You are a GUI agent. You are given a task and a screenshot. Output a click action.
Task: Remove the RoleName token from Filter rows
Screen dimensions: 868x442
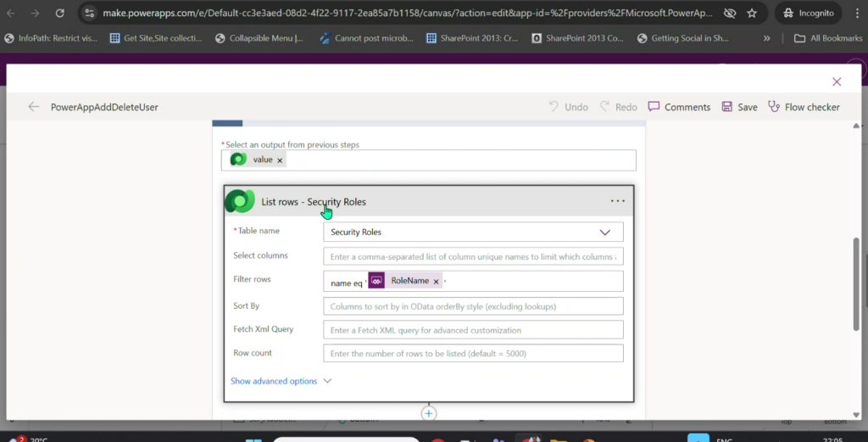coord(437,281)
